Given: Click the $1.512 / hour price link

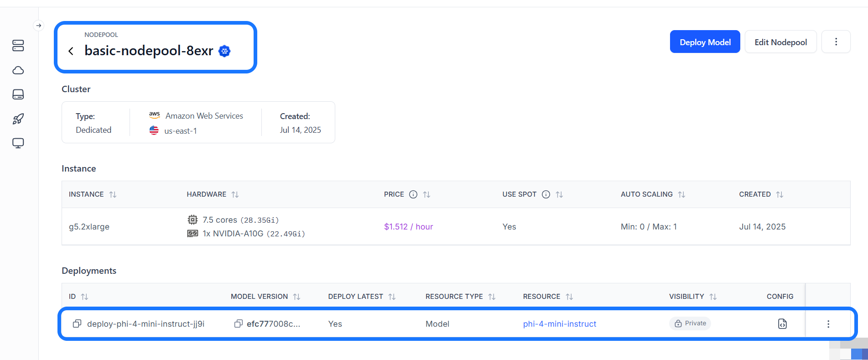Looking at the screenshot, I should [408, 227].
